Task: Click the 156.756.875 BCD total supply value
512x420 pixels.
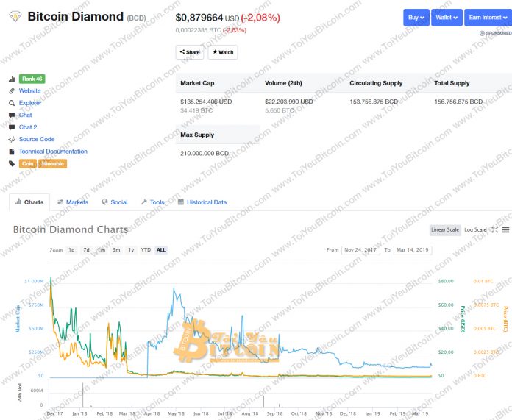Action: coord(458,102)
